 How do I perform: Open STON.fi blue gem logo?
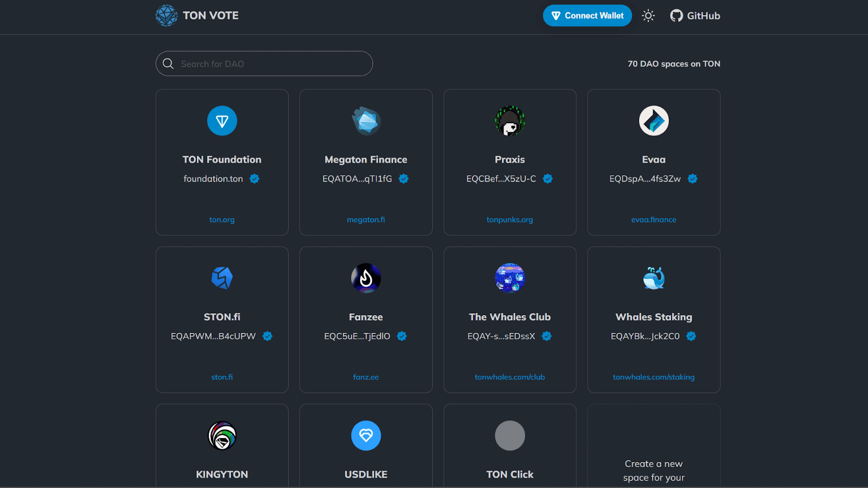tap(222, 278)
